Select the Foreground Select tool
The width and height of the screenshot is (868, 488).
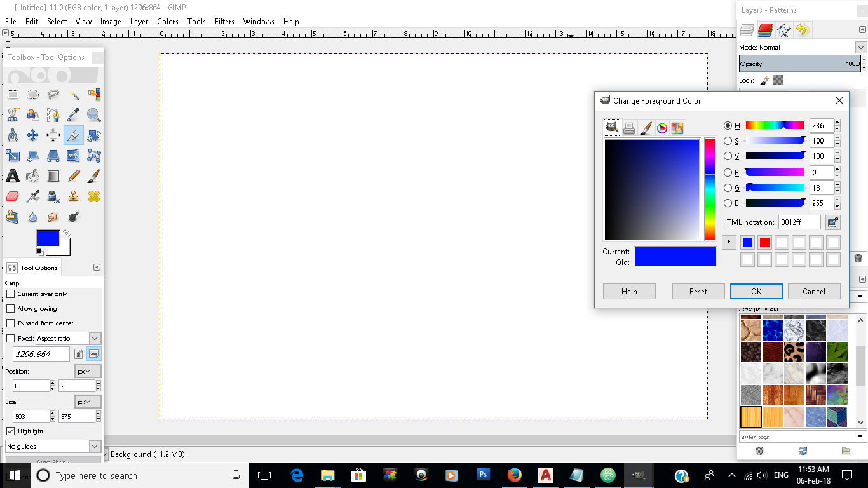tap(33, 115)
